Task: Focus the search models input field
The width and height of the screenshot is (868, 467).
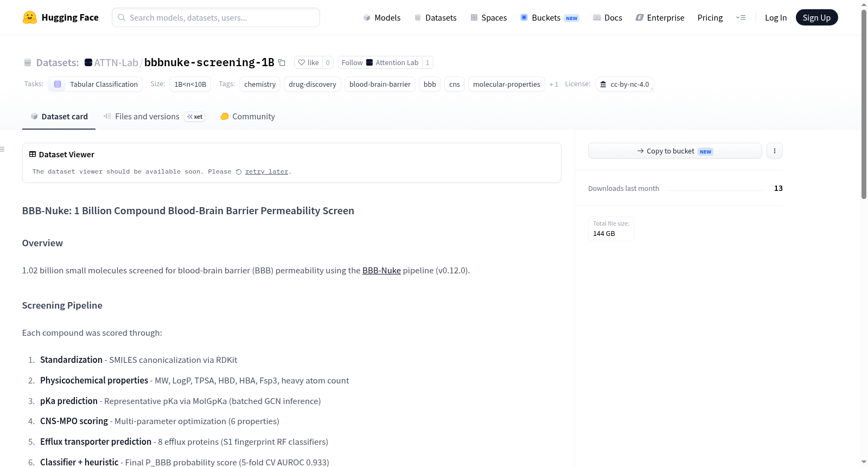Action: pos(216,17)
